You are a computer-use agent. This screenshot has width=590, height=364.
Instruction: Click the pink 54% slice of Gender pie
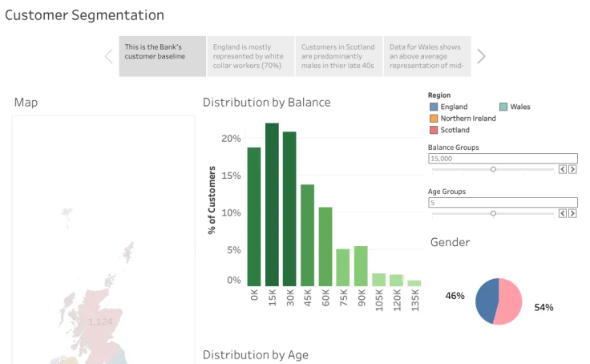[x=510, y=301]
